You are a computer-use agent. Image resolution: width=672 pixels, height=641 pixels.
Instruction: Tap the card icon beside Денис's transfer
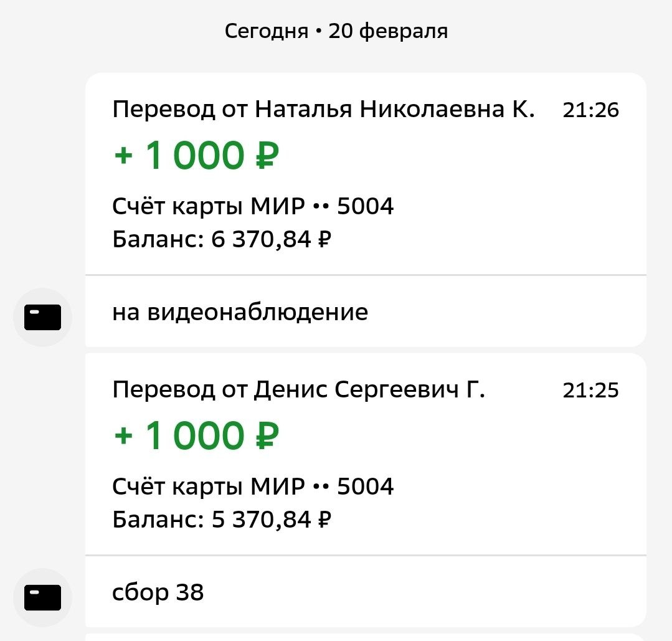pos(42,598)
